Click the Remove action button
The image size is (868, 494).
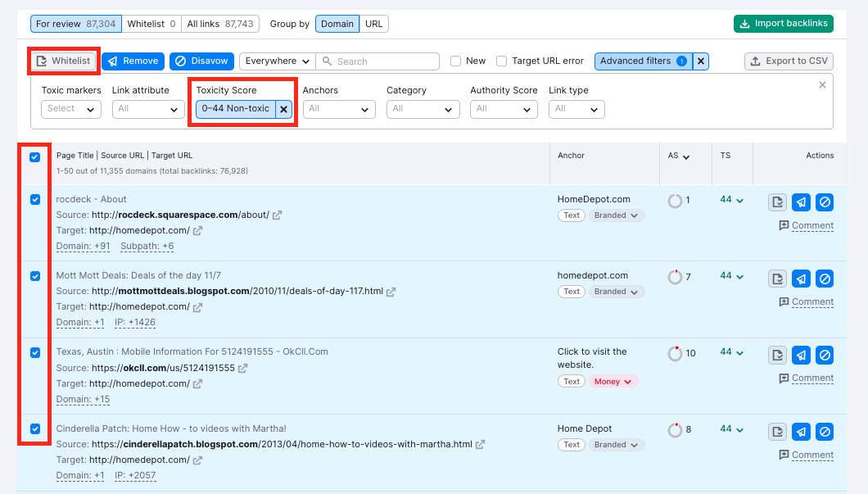pos(133,61)
